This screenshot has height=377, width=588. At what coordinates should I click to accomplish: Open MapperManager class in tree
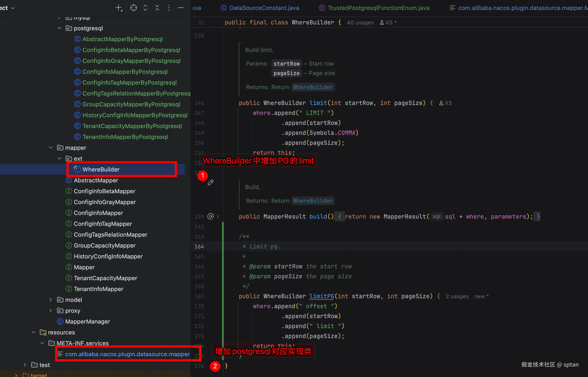coord(87,321)
